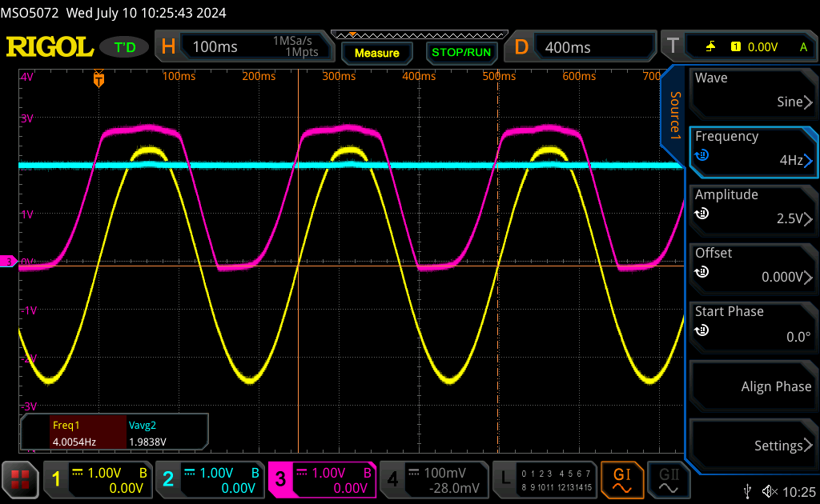Screen dimensions: 820x504
Task: Open the Measure menu button
Action: [x=376, y=54]
